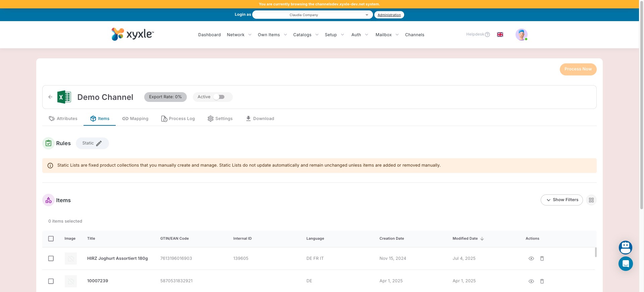
Task: Open the chatbot robot icon
Action: (625, 247)
